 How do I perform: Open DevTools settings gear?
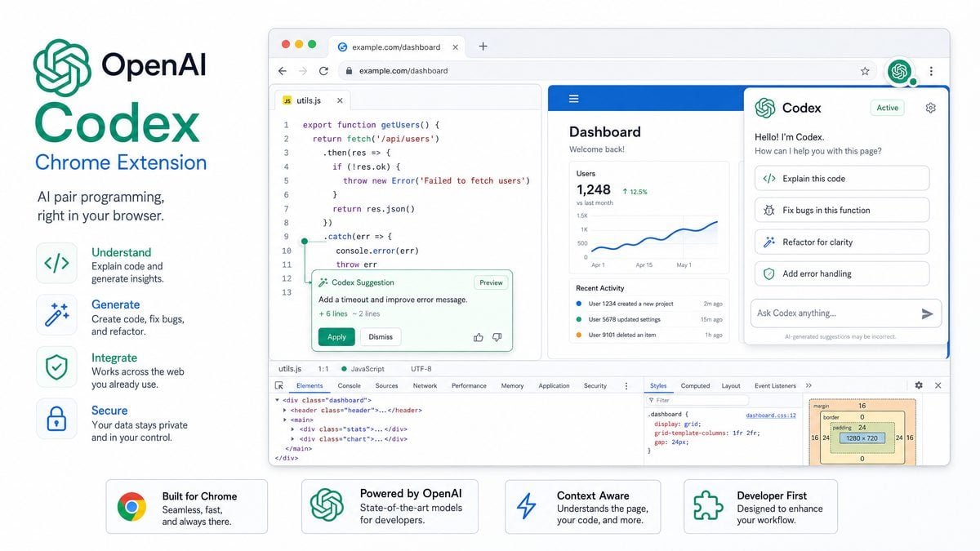919,385
